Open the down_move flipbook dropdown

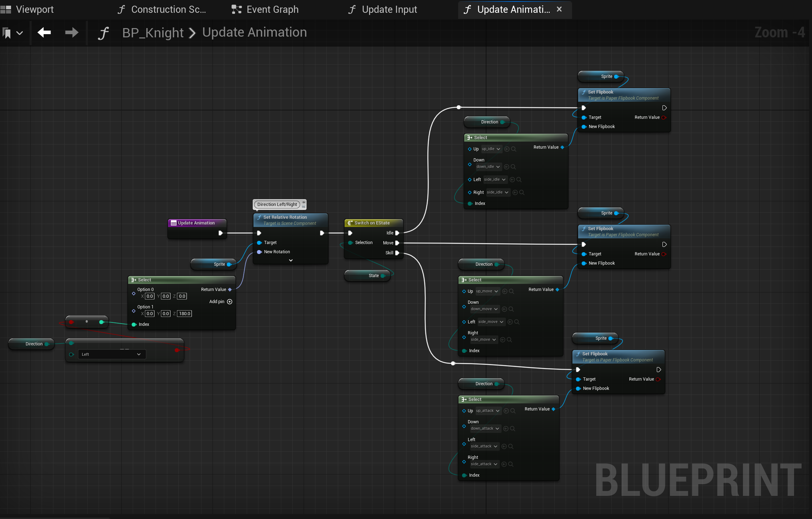click(484, 309)
